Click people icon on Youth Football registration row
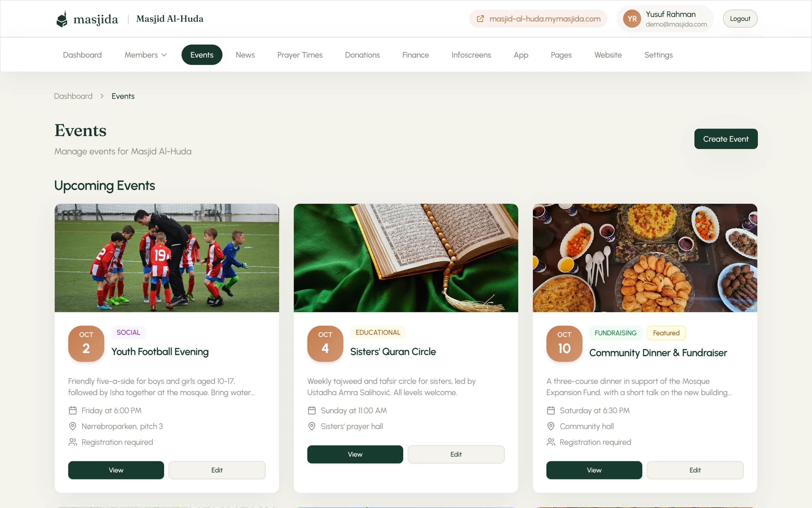The width and height of the screenshot is (812, 508). (x=73, y=442)
